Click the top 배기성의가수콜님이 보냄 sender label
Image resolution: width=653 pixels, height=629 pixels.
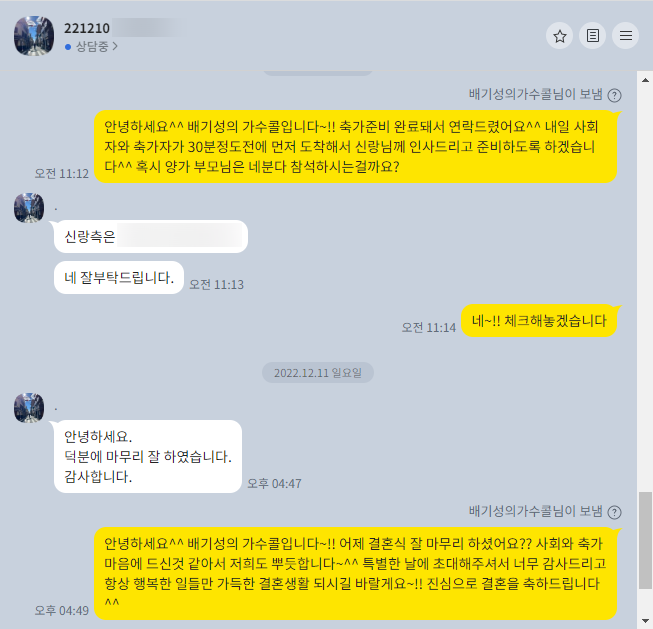(x=536, y=95)
